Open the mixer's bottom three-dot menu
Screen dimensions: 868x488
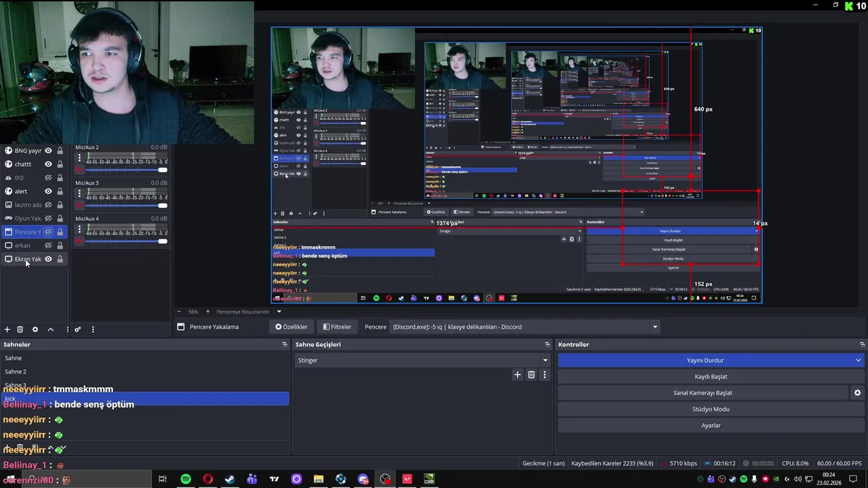coord(93,329)
